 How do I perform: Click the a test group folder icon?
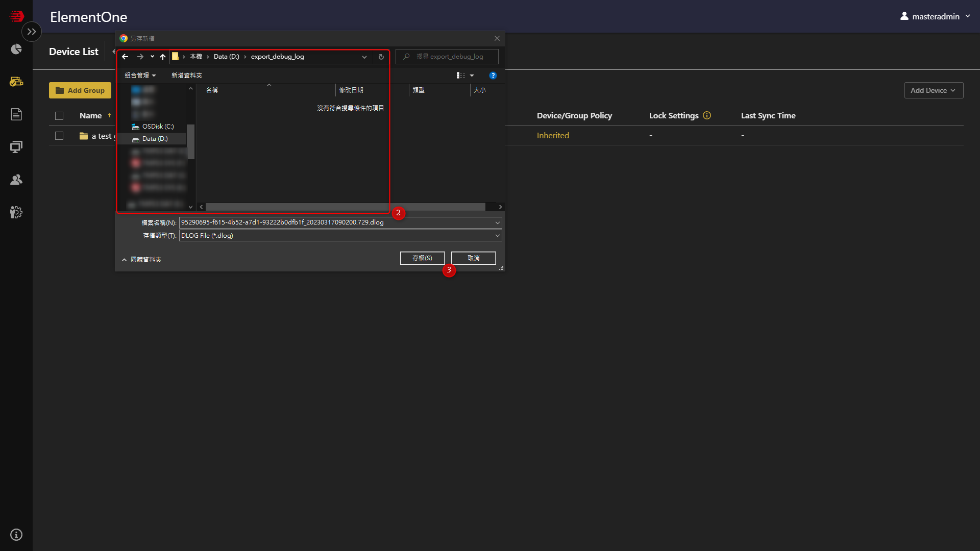point(84,136)
